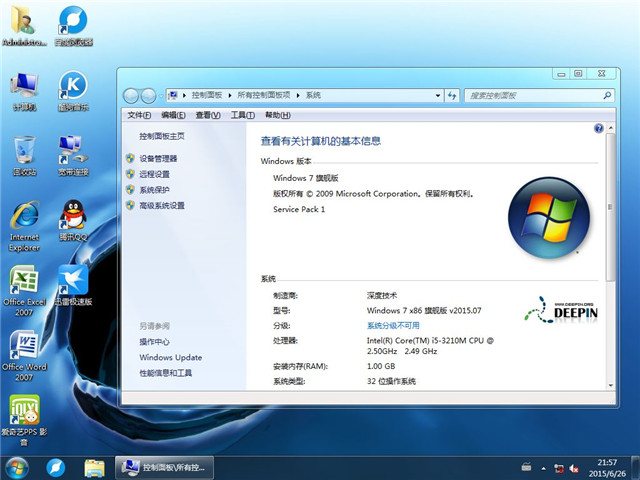The width and height of the screenshot is (640, 480).
Task: Show hidden icons in the system tray
Action: click(543, 468)
